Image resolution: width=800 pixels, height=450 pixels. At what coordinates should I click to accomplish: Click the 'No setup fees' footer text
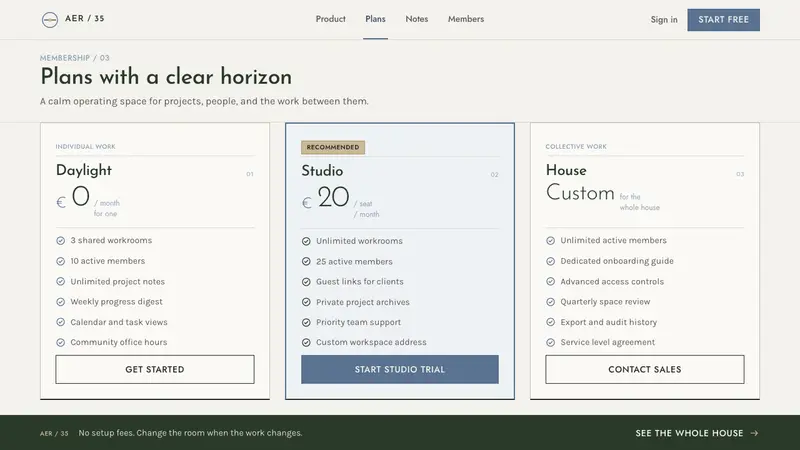coord(190,433)
